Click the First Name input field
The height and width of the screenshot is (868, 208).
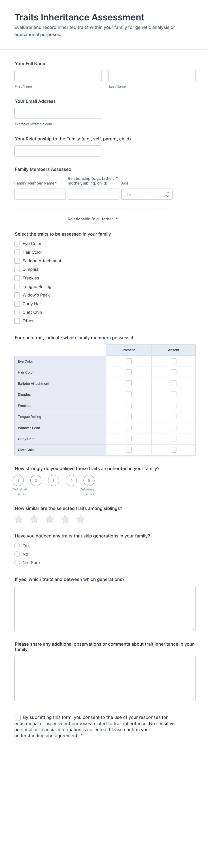tap(58, 75)
